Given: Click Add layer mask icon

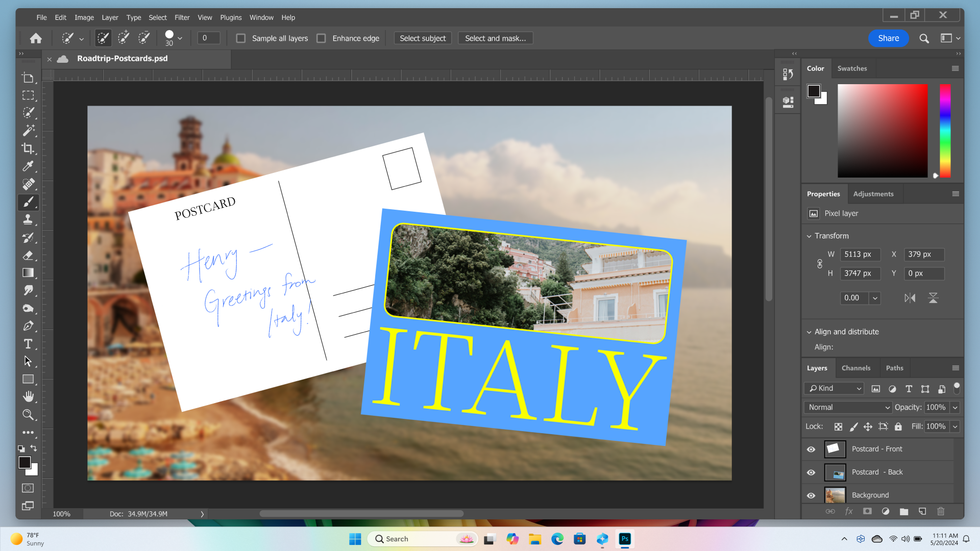Looking at the screenshot, I should pos(867,511).
